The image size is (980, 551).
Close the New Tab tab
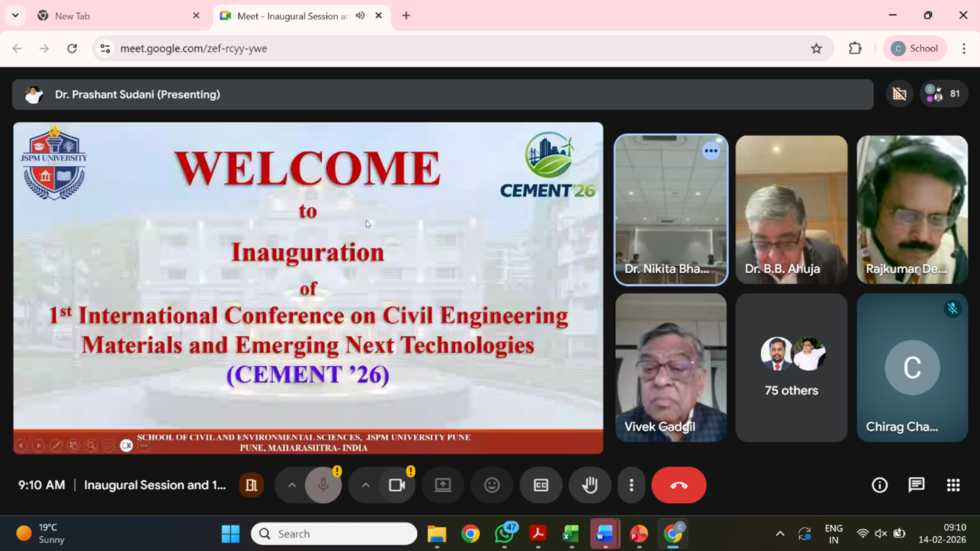[x=196, y=16]
